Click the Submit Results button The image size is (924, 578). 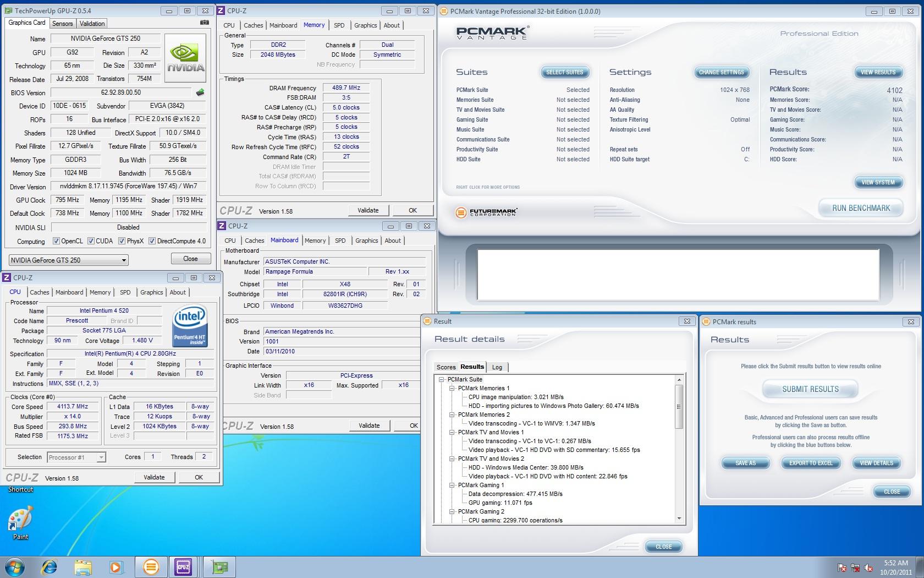coord(810,389)
